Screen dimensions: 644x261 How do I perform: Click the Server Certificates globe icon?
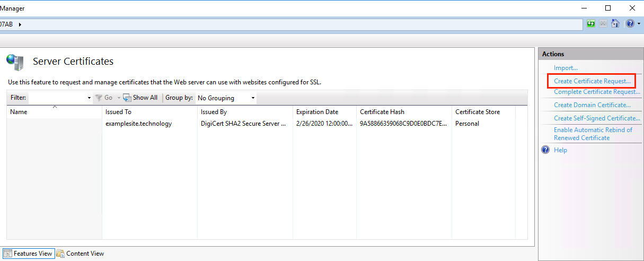click(x=15, y=62)
